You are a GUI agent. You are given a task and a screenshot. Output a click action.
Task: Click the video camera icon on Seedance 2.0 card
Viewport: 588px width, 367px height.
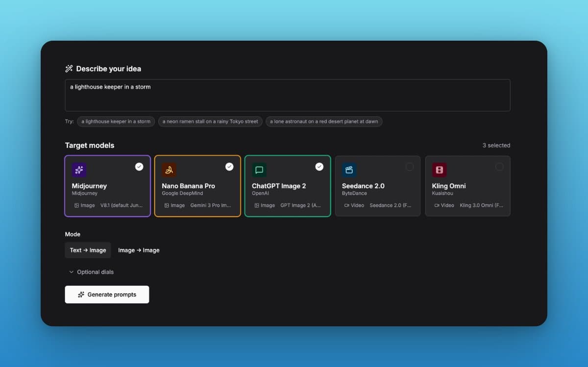(347, 205)
